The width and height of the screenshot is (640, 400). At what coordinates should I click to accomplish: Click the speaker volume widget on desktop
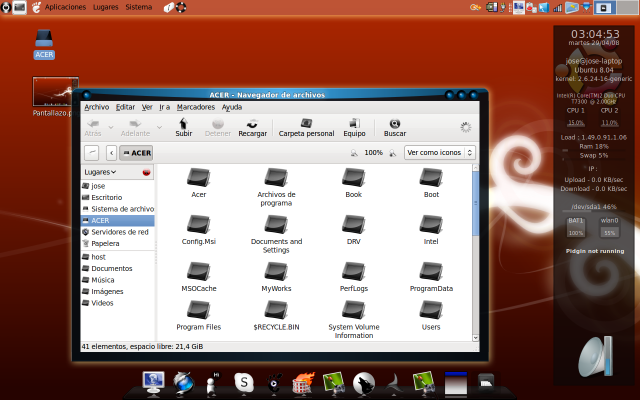pos(596,356)
